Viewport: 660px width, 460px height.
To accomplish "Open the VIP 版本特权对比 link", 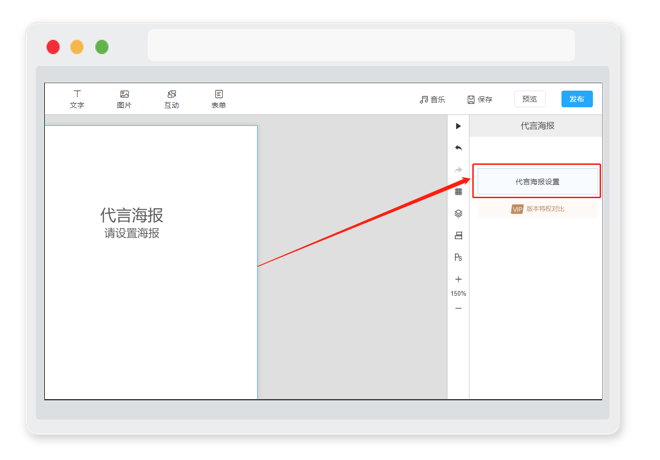I will click(x=538, y=209).
